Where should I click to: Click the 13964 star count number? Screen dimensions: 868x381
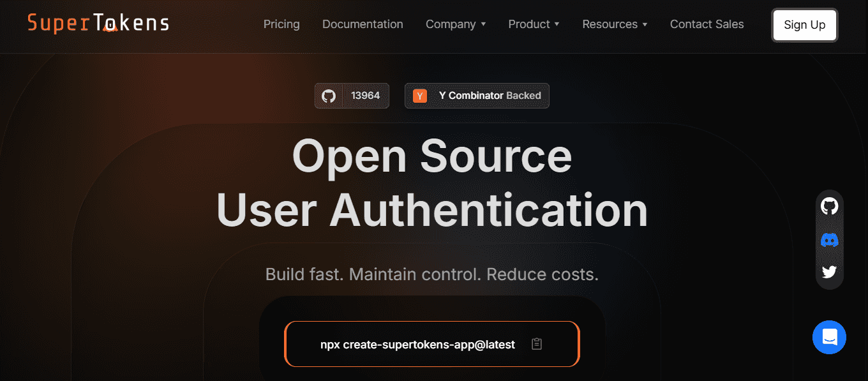(365, 96)
